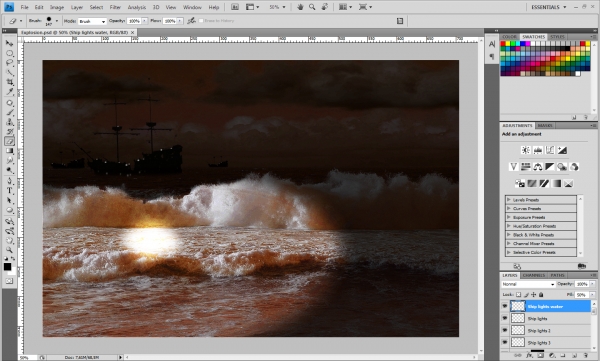Toggle lock all for layer

[x=541, y=294]
